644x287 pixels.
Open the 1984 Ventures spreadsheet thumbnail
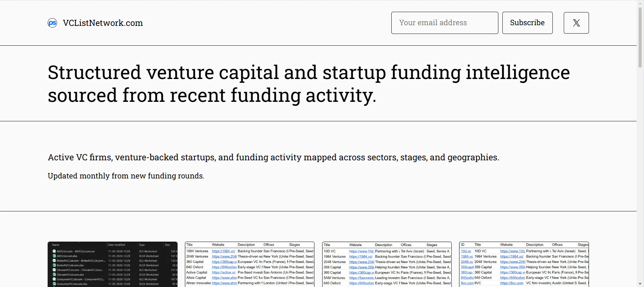point(250,264)
